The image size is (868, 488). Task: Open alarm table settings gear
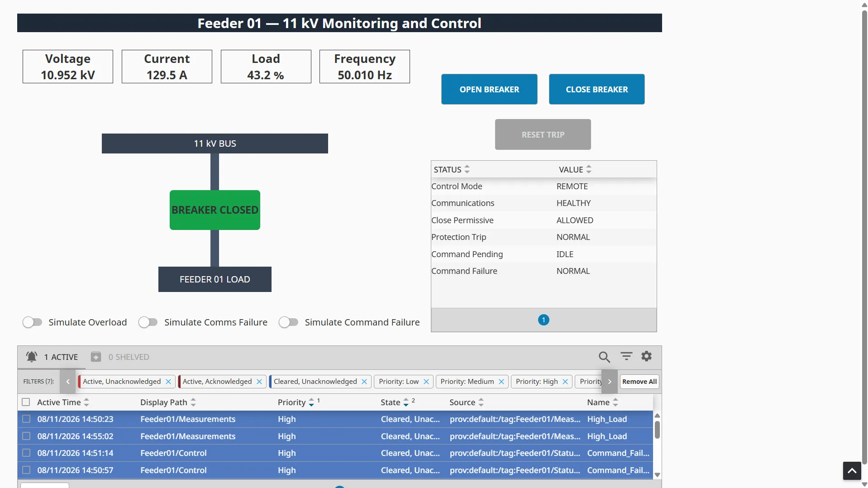coord(647,357)
